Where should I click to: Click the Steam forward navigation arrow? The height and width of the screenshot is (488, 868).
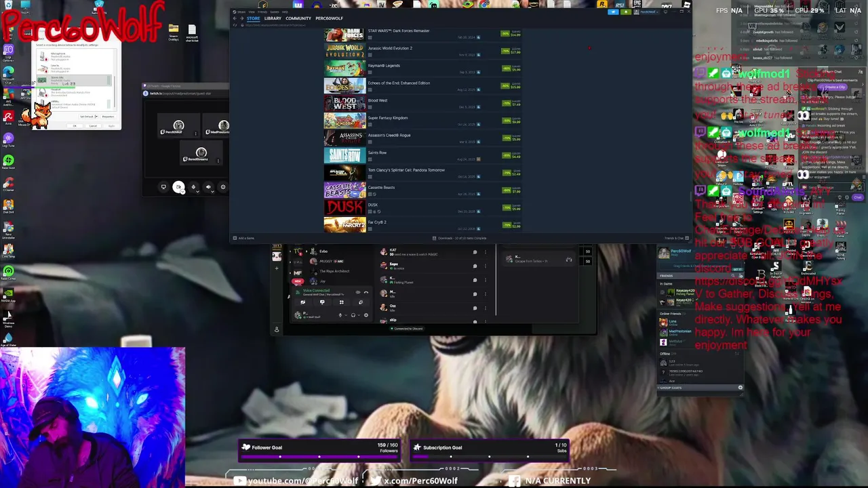241,18
